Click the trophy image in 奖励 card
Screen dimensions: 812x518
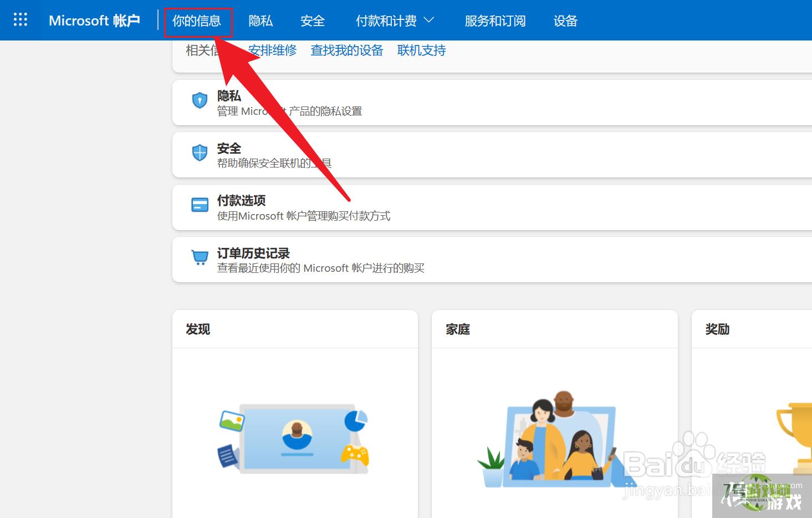795,438
